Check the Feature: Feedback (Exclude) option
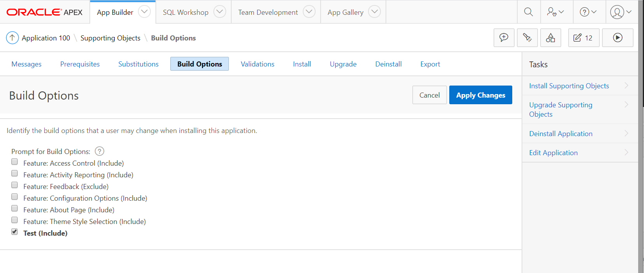644x273 pixels. pyautogui.click(x=15, y=185)
